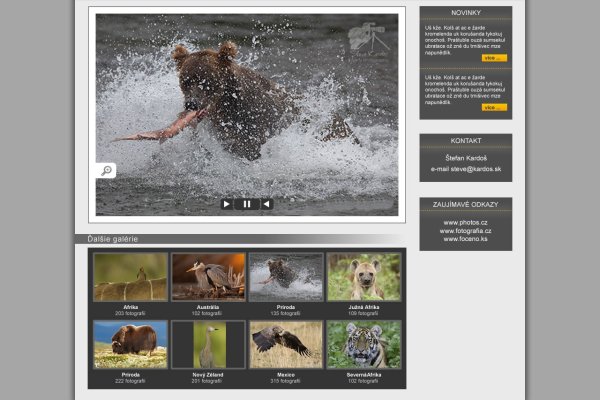Open the Severná Afrika tiger thumbnail
The height and width of the screenshot is (400, 600).
click(x=365, y=344)
